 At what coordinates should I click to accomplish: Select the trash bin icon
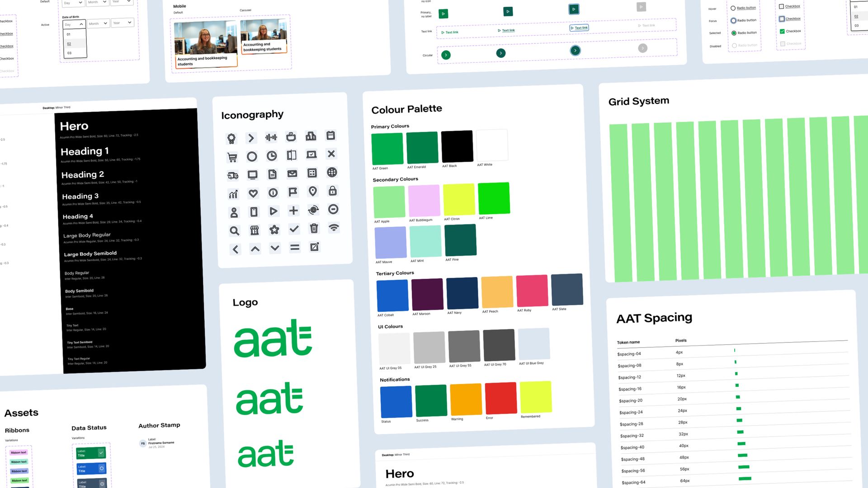click(314, 228)
